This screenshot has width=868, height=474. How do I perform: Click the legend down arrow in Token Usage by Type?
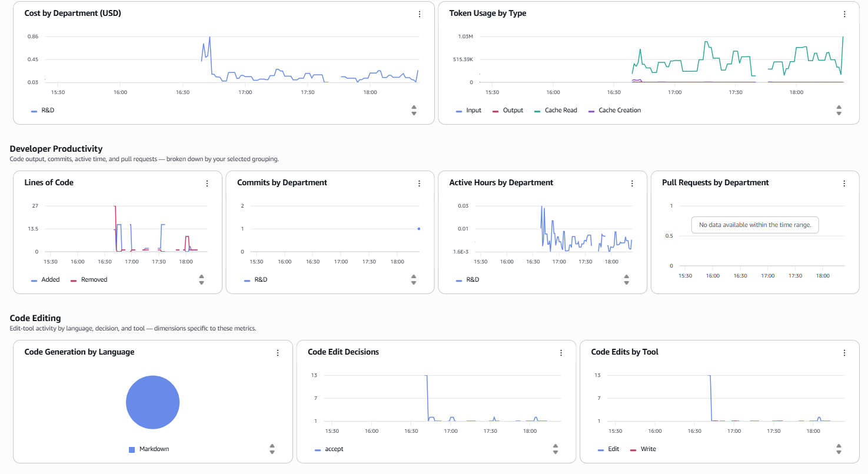[839, 114]
